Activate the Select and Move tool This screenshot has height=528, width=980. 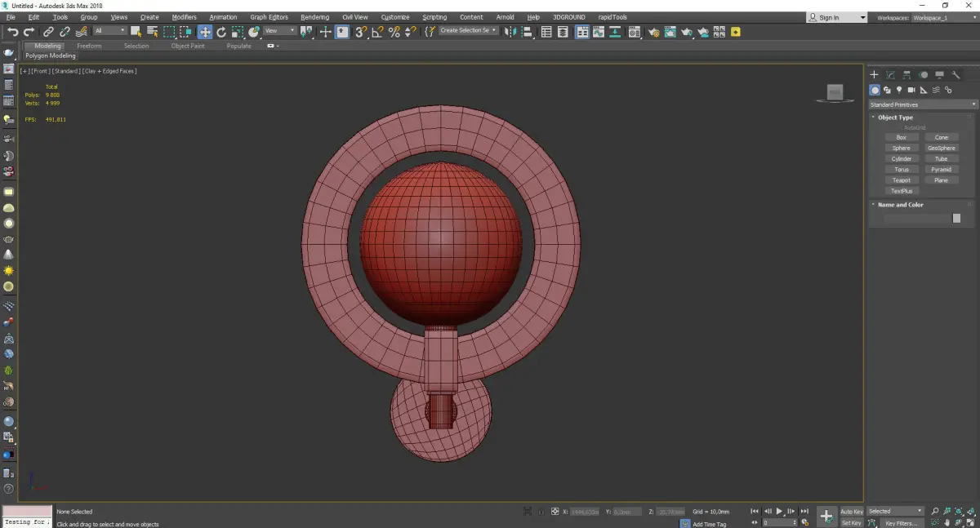click(204, 32)
